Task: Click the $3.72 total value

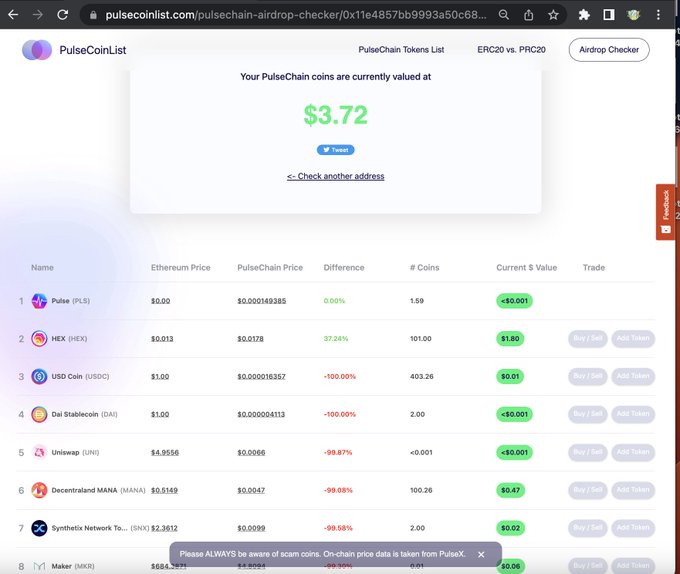Action: pos(336,115)
